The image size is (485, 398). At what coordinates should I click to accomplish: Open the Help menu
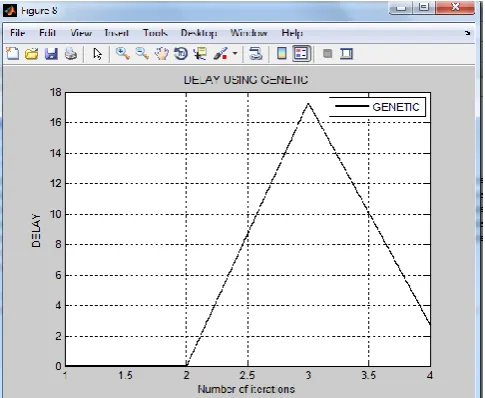[292, 33]
